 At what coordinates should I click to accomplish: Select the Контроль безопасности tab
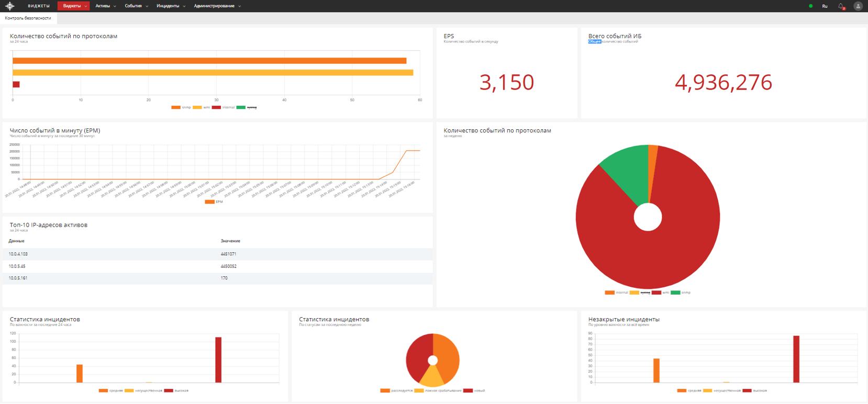point(28,18)
